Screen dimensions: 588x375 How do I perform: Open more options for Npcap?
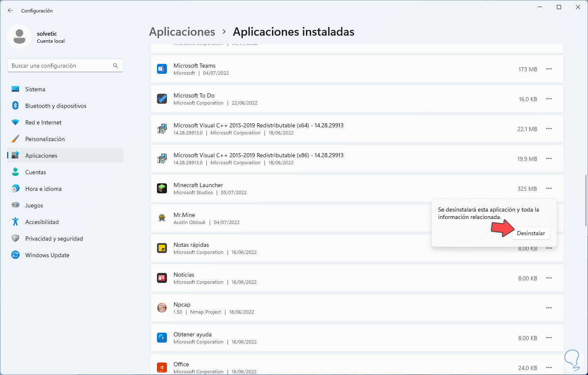click(x=549, y=308)
